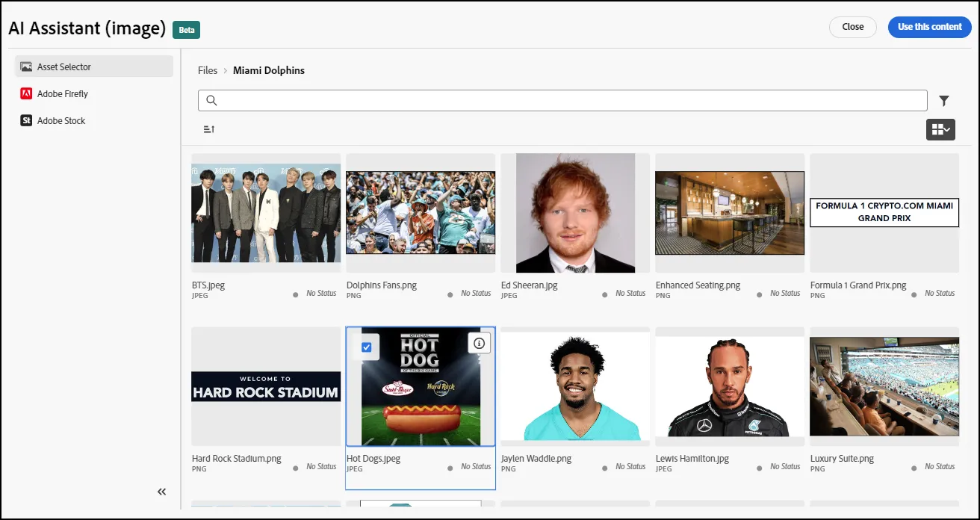This screenshot has width=980, height=520.
Task: Click into the asset search field
Action: click(x=562, y=101)
